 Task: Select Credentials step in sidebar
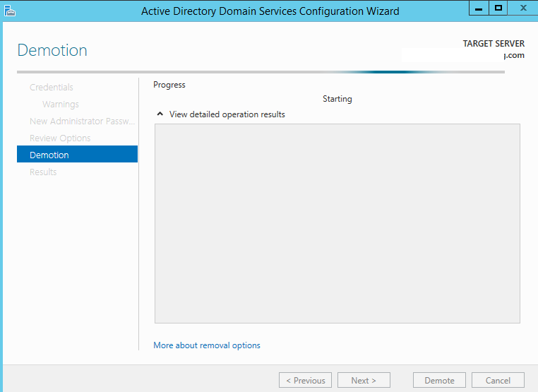point(52,87)
